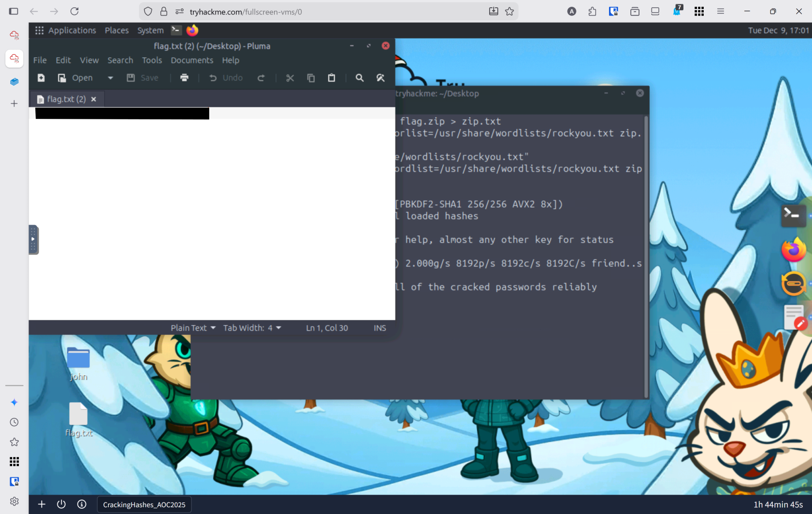This screenshot has width=812, height=514.
Task: Click the power icon in the bottom bar
Action: [61, 504]
